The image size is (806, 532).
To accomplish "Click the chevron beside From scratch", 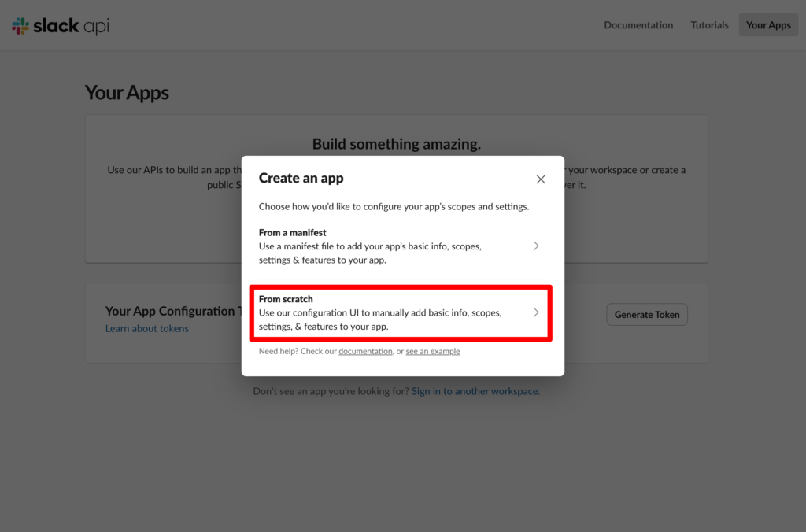I will pyautogui.click(x=536, y=312).
